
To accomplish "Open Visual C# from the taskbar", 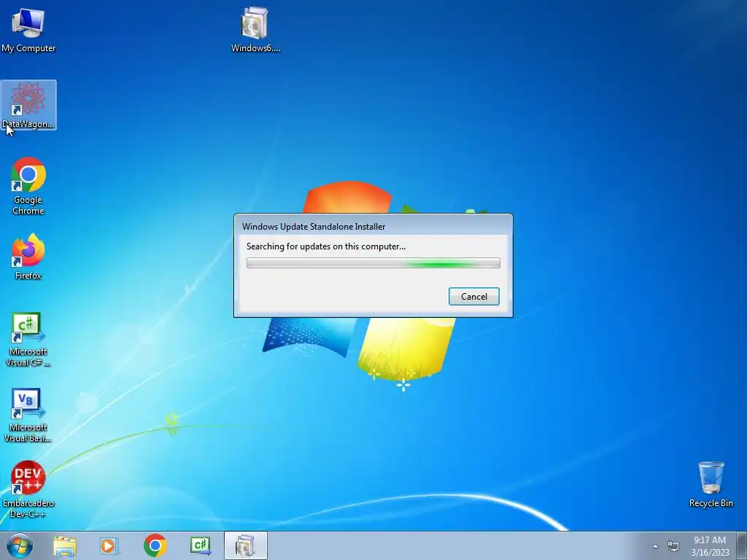I will [x=201, y=545].
